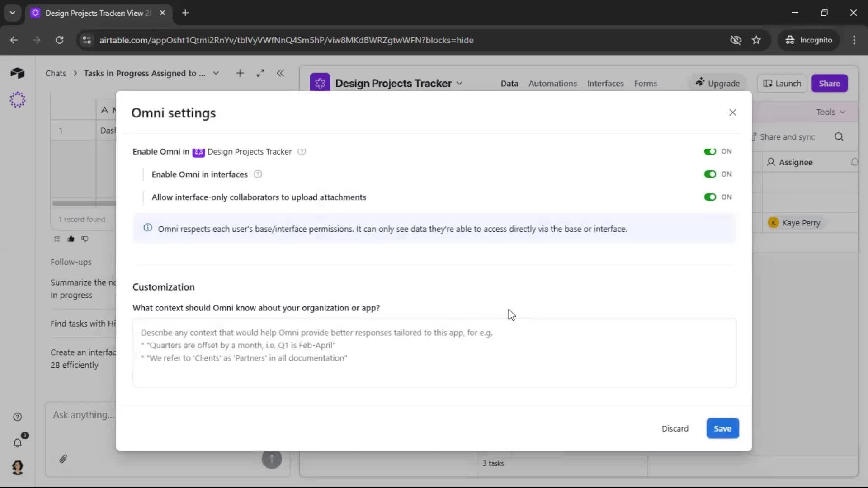
Task: Open the Omni assistant icon in sidebar
Action: [x=17, y=99]
